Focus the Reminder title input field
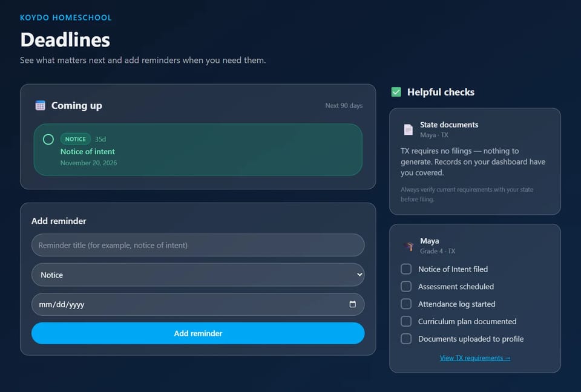581x392 pixels. [x=198, y=245]
